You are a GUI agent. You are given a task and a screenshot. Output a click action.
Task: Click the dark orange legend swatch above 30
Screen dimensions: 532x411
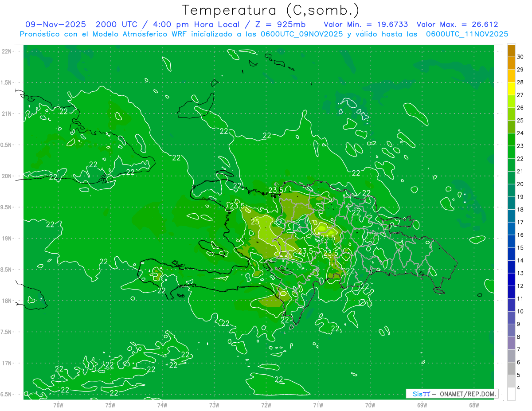click(x=511, y=51)
